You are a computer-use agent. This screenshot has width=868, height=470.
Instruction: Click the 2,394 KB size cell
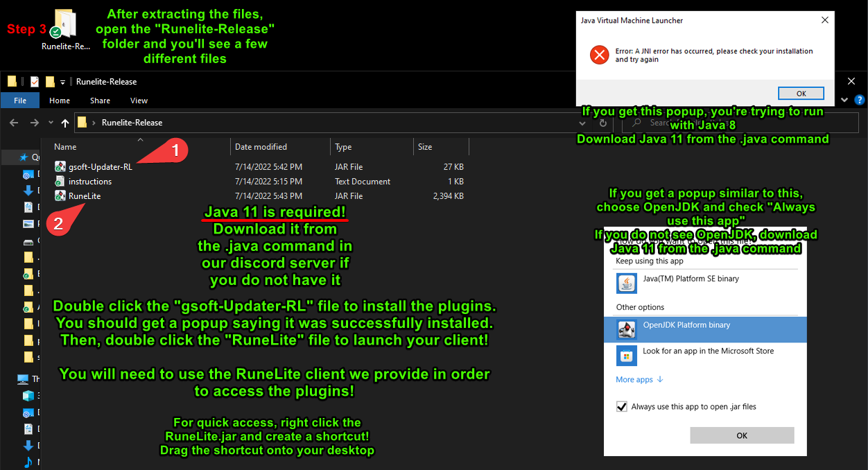click(447, 196)
